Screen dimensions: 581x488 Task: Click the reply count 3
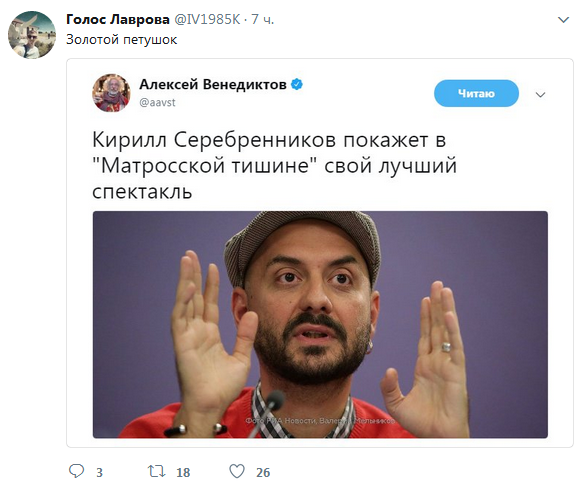(99, 472)
